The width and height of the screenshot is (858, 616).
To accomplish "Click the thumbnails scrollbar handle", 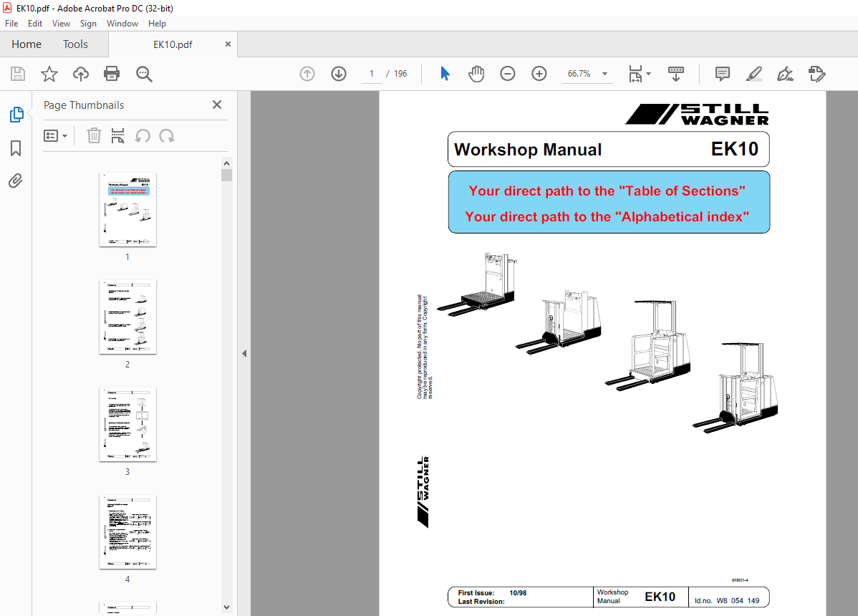I will [226, 175].
